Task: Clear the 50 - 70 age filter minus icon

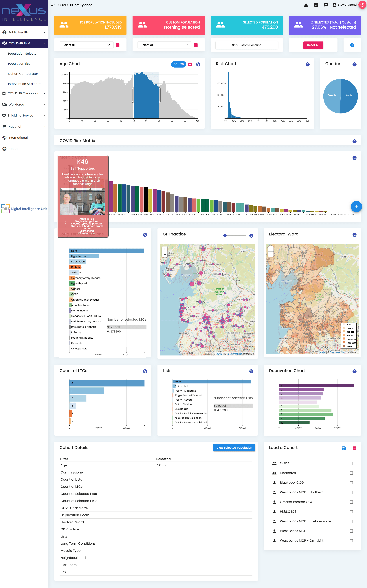Action: point(190,64)
